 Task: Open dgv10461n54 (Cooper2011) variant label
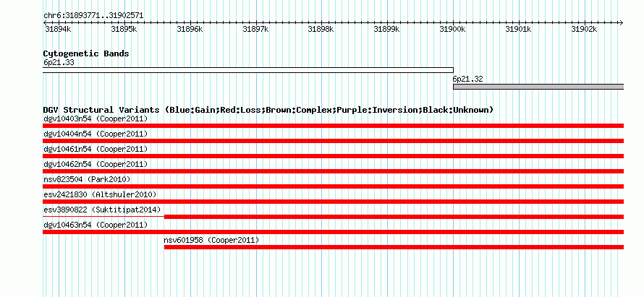(96, 150)
